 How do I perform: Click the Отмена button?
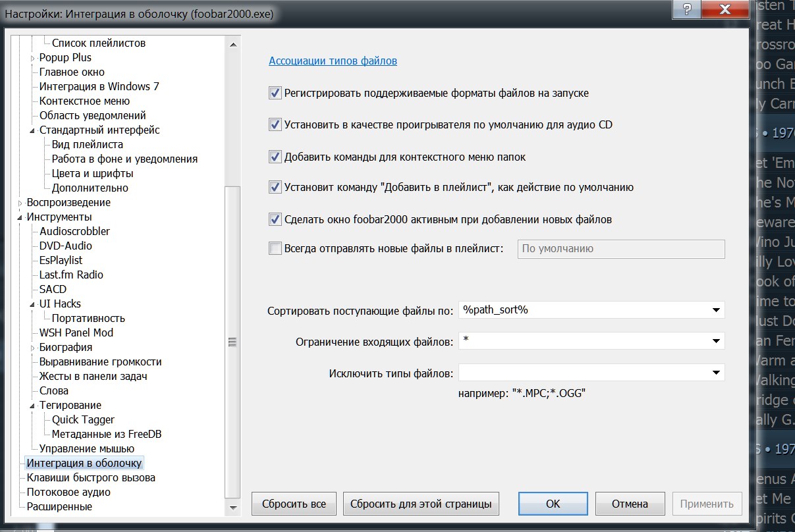[630, 504]
